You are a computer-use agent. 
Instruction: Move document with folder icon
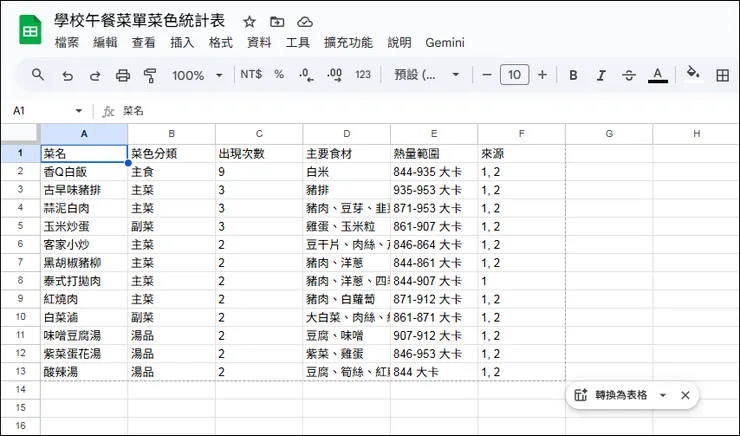(x=277, y=22)
